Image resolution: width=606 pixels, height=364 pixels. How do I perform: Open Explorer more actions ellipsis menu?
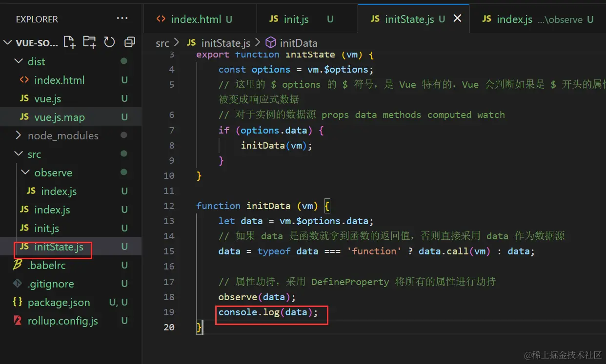tap(122, 19)
